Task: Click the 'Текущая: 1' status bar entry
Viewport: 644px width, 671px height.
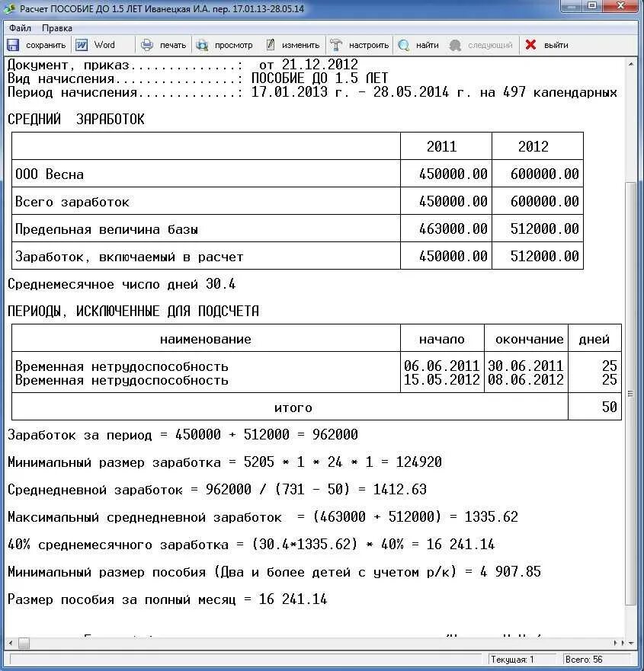Action: pyautogui.click(x=512, y=660)
